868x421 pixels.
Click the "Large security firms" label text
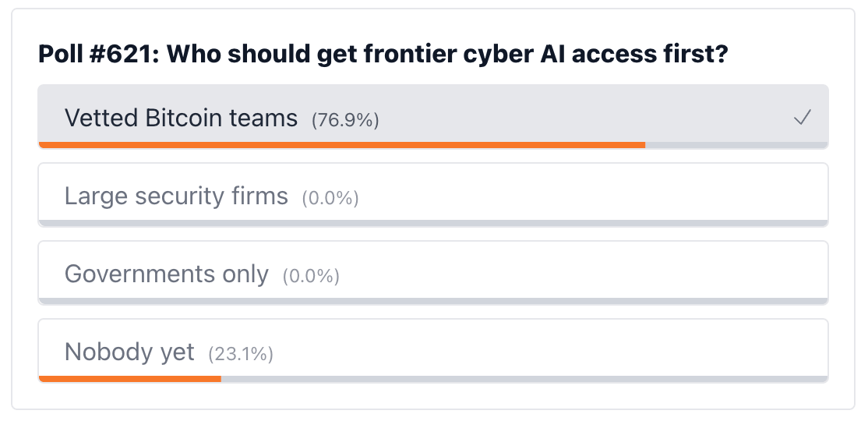(177, 196)
